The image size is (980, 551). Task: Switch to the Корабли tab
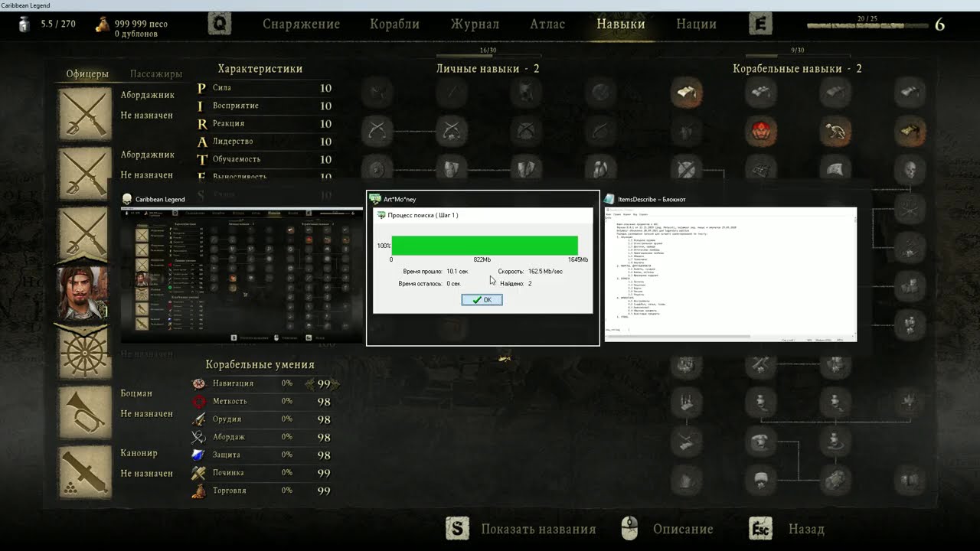pyautogui.click(x=394, y=24)
